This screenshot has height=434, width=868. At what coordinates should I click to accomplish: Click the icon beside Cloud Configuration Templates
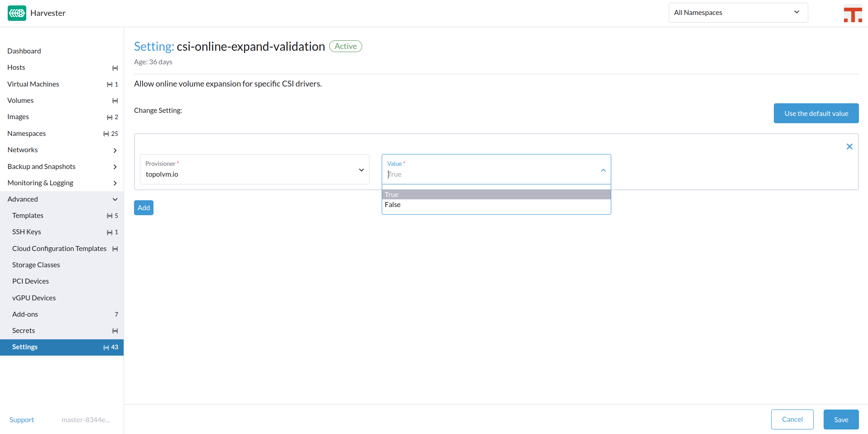pyautogui.click(x=115, y=249)
